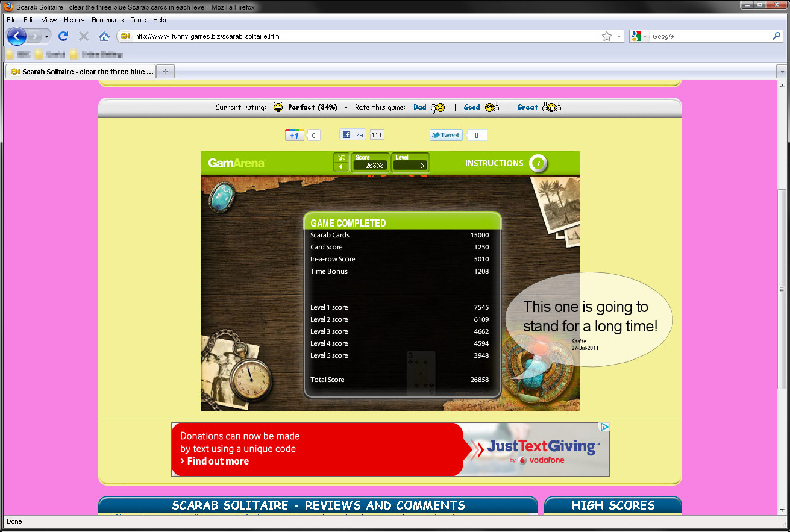Go to the Firefox home page icon

pyautogui.click(x=104, y=36)
